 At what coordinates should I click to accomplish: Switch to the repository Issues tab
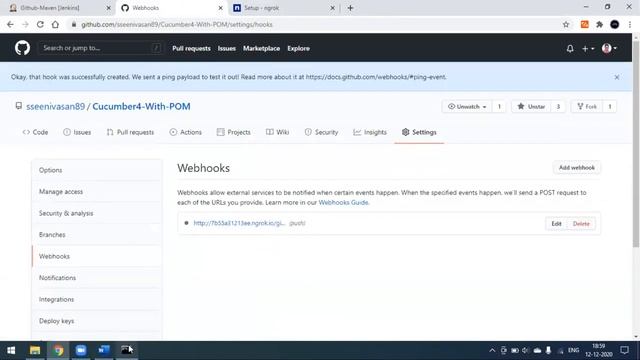77,132
